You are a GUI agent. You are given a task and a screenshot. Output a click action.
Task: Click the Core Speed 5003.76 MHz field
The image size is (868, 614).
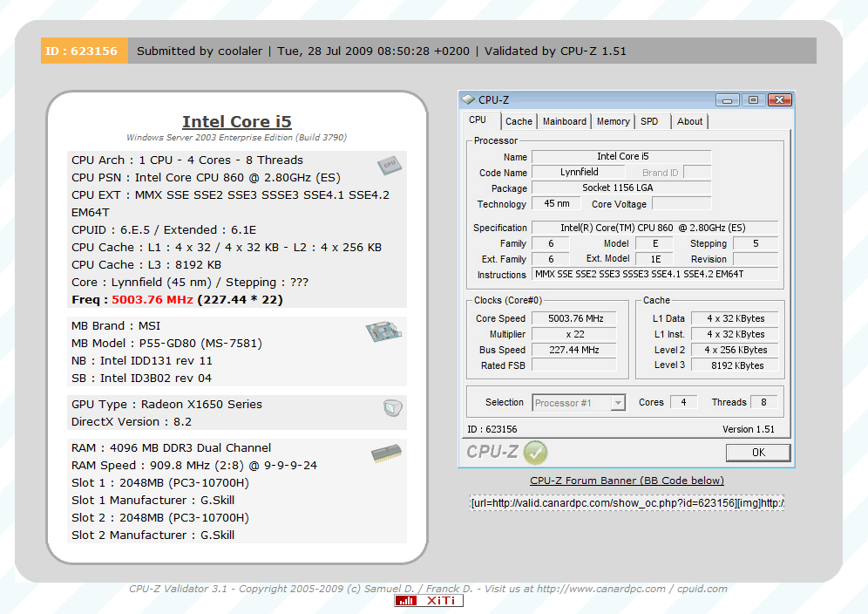[x=574, y=318]
